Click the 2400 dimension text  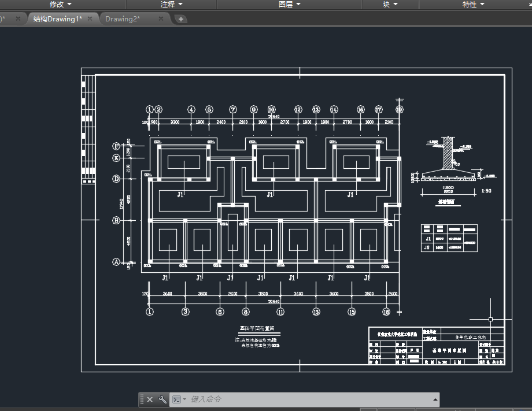point(221,122)
